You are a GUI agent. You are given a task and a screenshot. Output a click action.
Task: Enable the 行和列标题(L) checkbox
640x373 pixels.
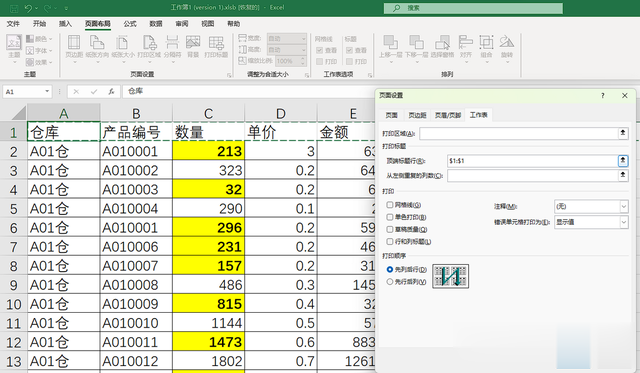coord(390,242)
